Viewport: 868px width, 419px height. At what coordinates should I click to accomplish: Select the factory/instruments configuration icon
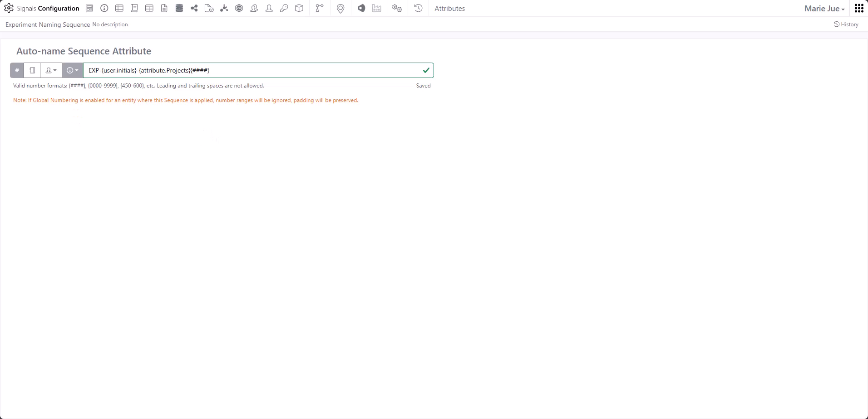(x=376, y=8)
